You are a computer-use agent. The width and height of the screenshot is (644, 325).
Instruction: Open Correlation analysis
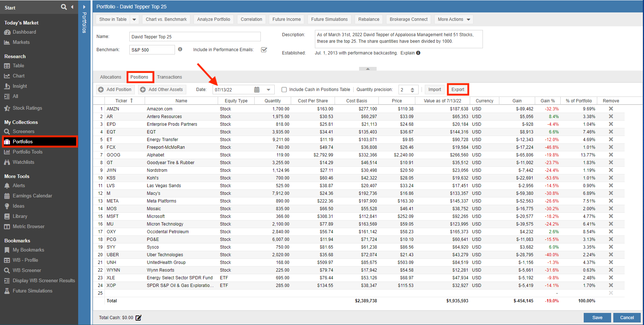(251, 19)
